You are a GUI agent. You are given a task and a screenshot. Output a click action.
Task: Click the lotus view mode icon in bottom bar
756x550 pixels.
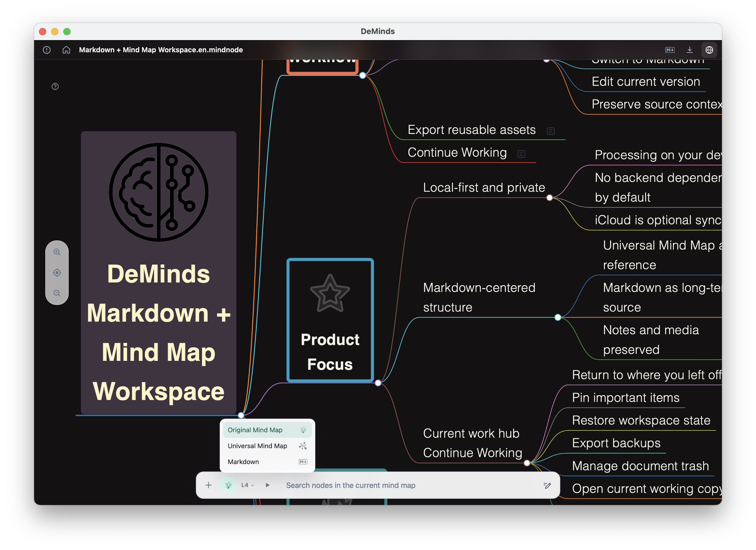point(228,485)
